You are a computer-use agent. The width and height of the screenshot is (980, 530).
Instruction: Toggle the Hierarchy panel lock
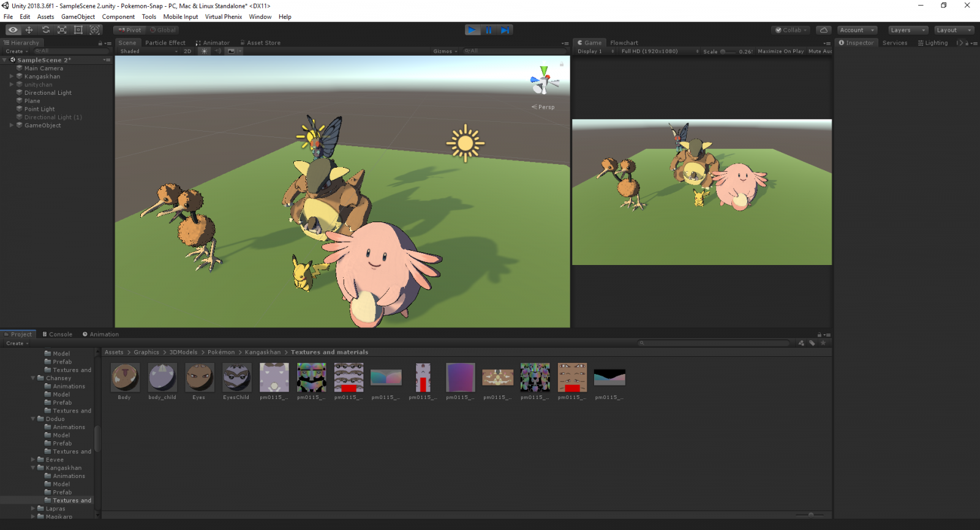[x=100, y=43]
